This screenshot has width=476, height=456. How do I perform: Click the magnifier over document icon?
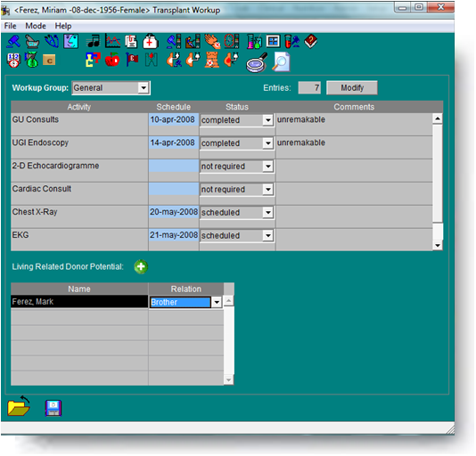tap(281, 61)
